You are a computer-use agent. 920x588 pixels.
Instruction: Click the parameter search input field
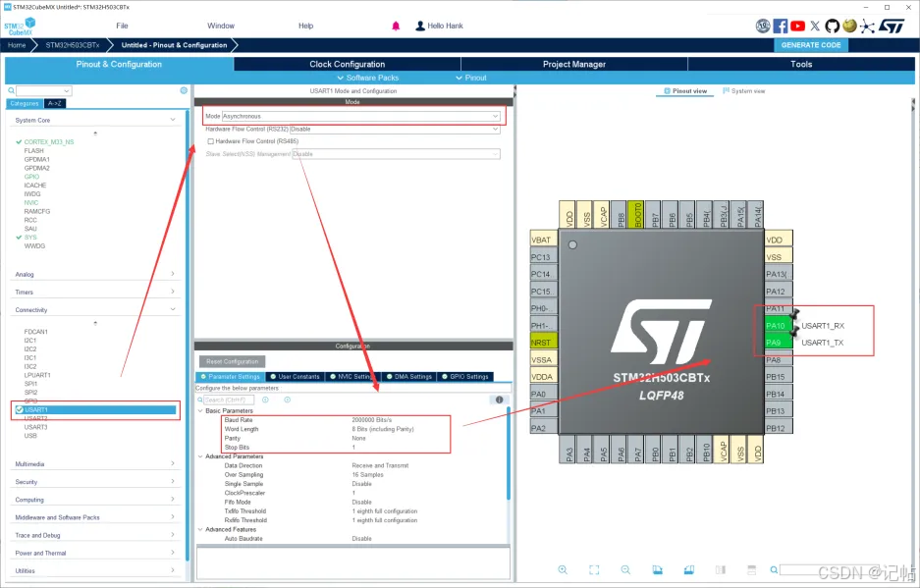228,400
